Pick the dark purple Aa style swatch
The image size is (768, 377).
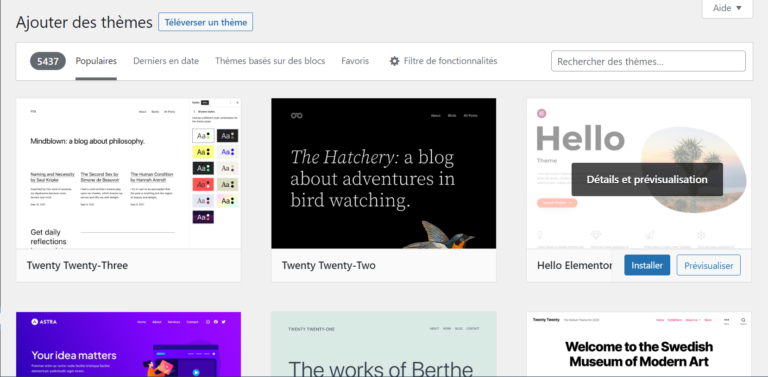click(x=203, y=217)
